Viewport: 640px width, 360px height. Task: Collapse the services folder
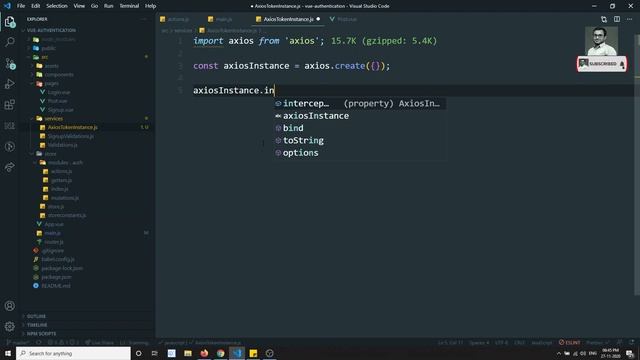pos(53,118)
